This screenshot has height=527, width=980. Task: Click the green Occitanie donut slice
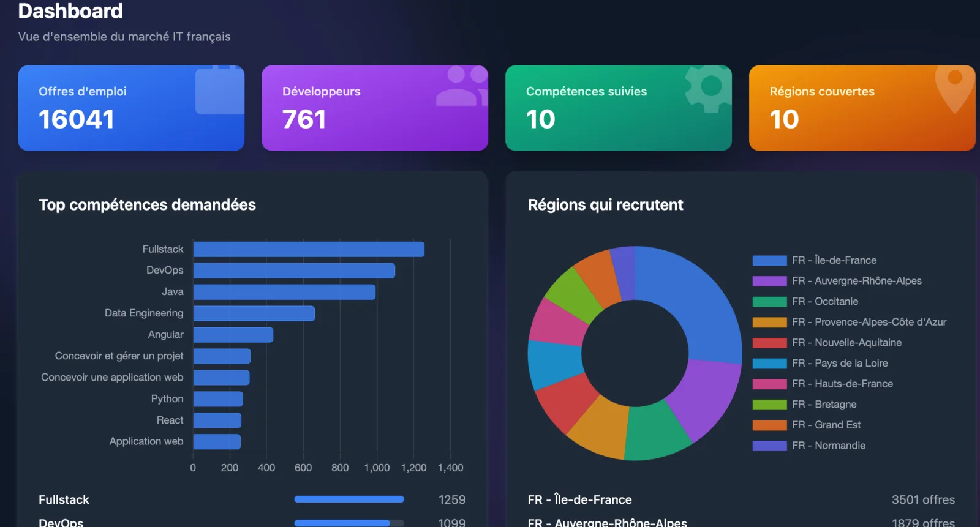657,432
